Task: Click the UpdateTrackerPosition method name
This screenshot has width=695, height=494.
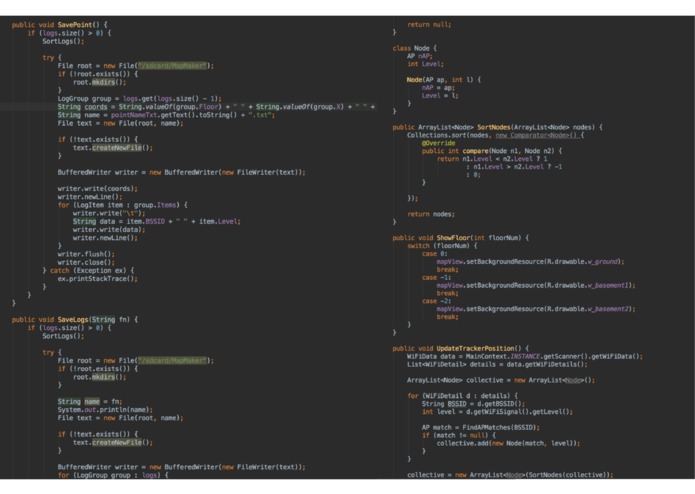Action: click(x=476, y=349)
